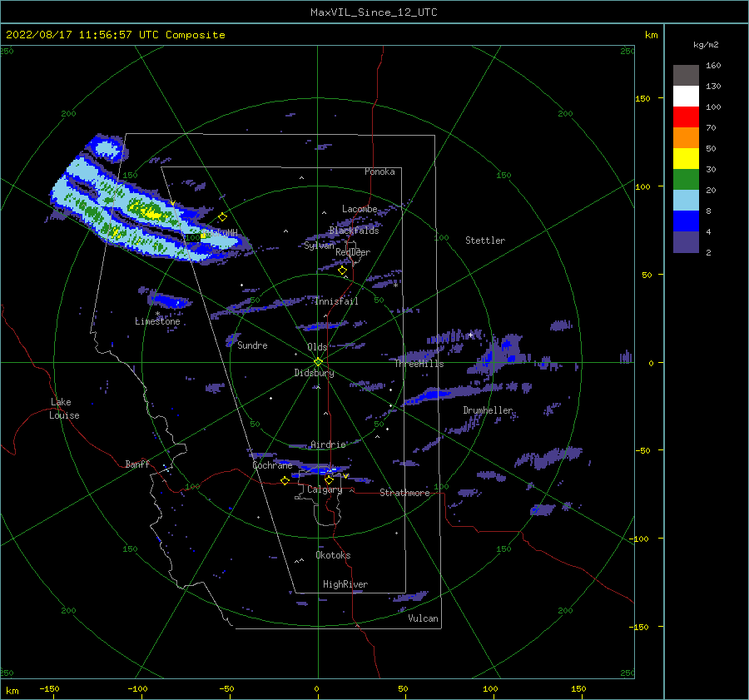This screenshot has height=700, width=749.
Task: Select the red 70-100 legend swatch
Action: 686,117
